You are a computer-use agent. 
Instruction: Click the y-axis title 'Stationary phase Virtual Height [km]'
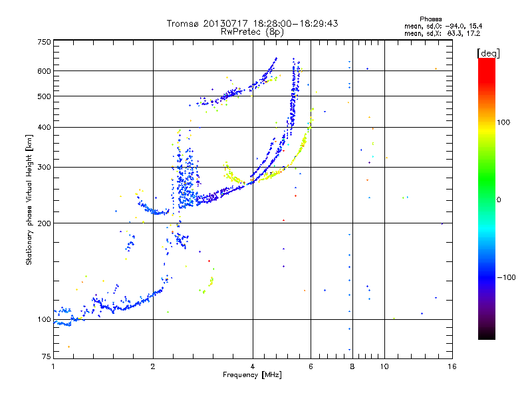point(29,199)
